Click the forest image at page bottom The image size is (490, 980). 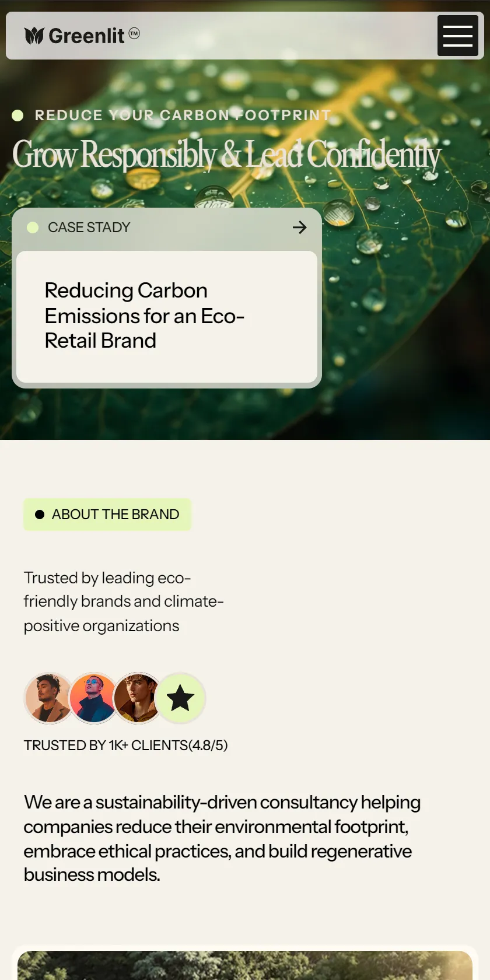pyautogui.click(x=245, y=965)
